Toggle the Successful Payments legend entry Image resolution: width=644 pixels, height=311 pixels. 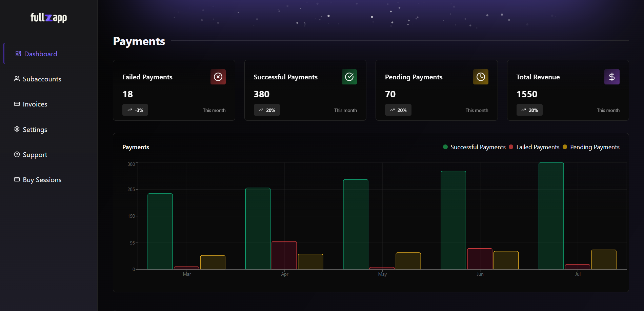pyautogui.click(x=478, y=147)
